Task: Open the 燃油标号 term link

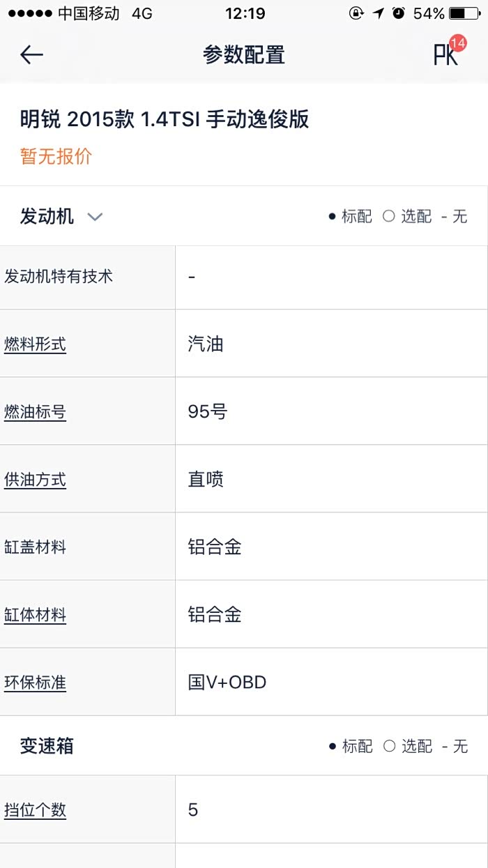Action: click(x=36, y=411)
